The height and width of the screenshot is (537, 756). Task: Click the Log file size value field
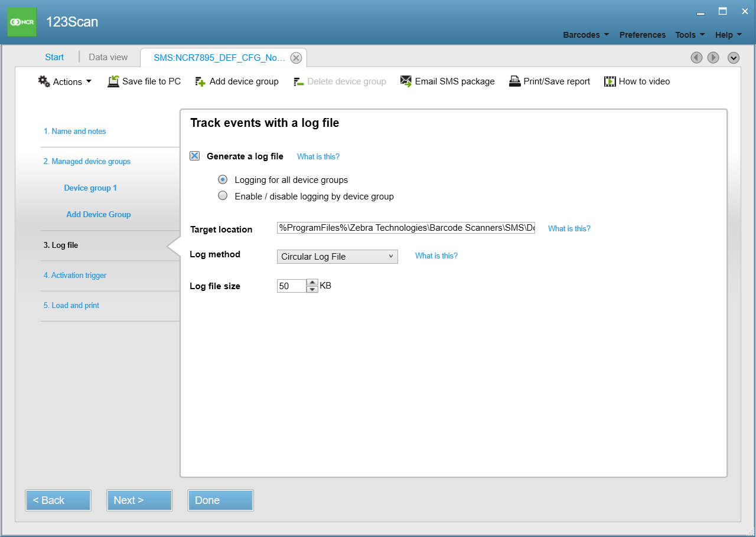[292, 286]
